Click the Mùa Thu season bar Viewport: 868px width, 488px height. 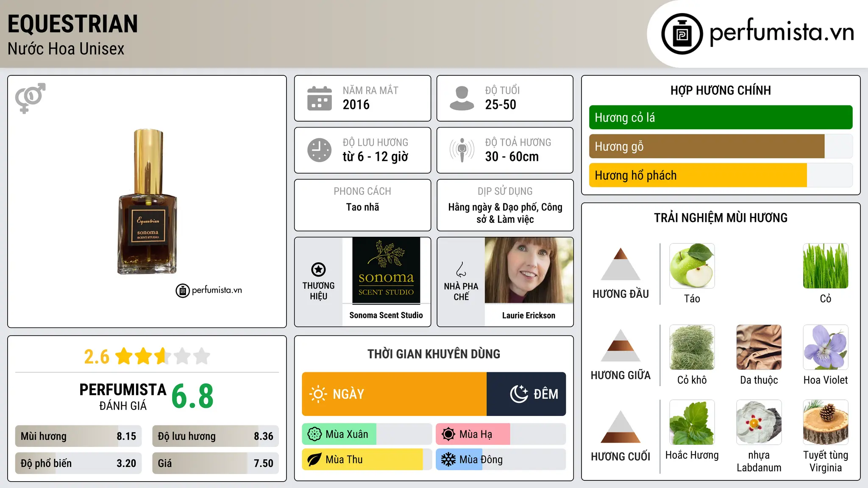tap(367, 460)
